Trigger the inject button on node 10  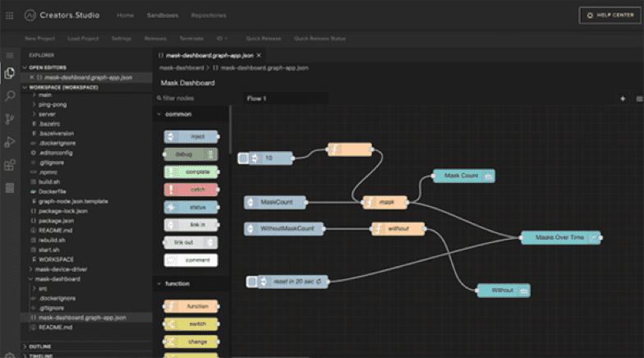click(244, 158)
